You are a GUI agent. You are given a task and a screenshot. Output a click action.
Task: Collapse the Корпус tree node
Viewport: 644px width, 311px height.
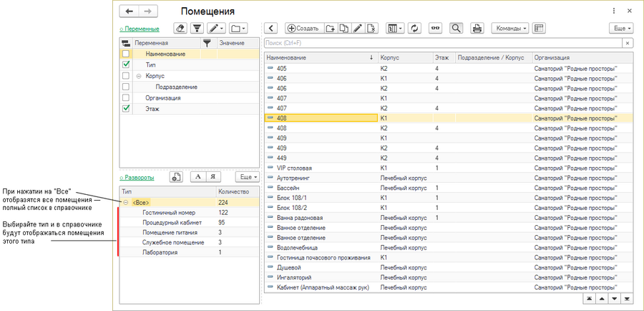[138, 76]
